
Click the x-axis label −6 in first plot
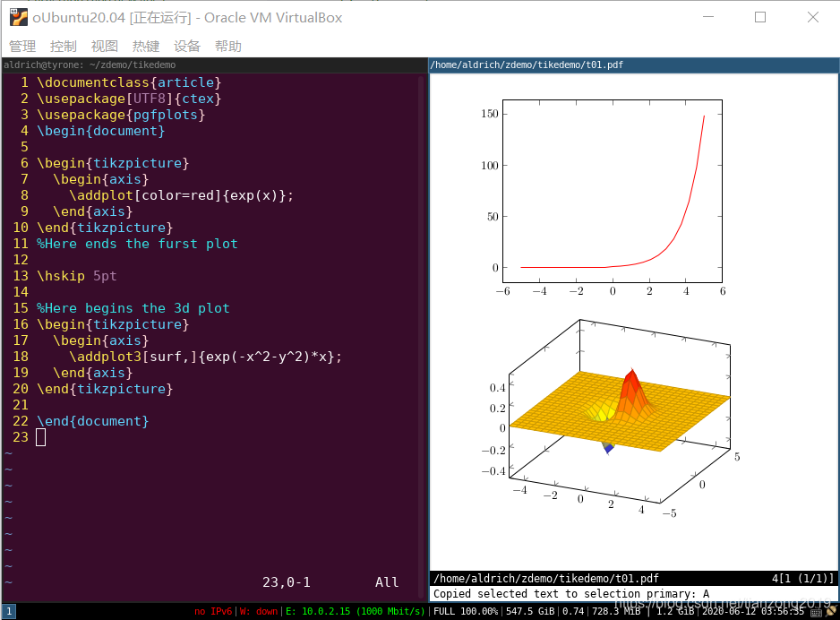click(x=502, y=291)
